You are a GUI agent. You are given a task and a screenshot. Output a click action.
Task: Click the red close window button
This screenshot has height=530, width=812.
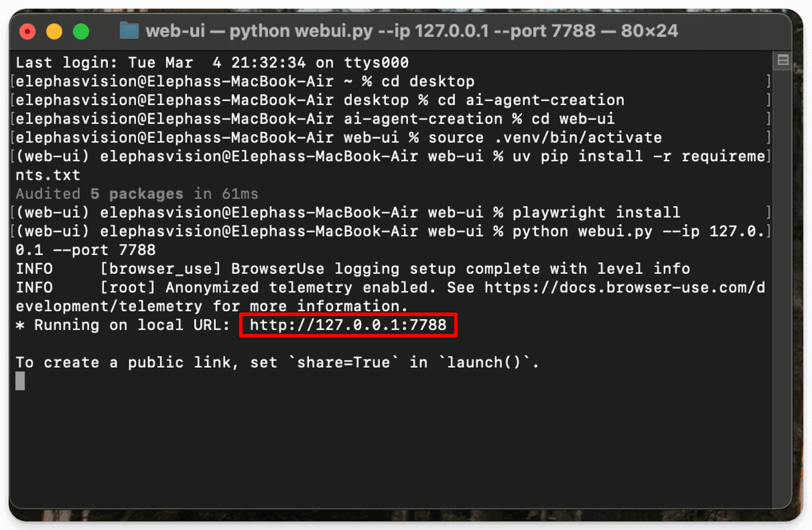(27, 32)
